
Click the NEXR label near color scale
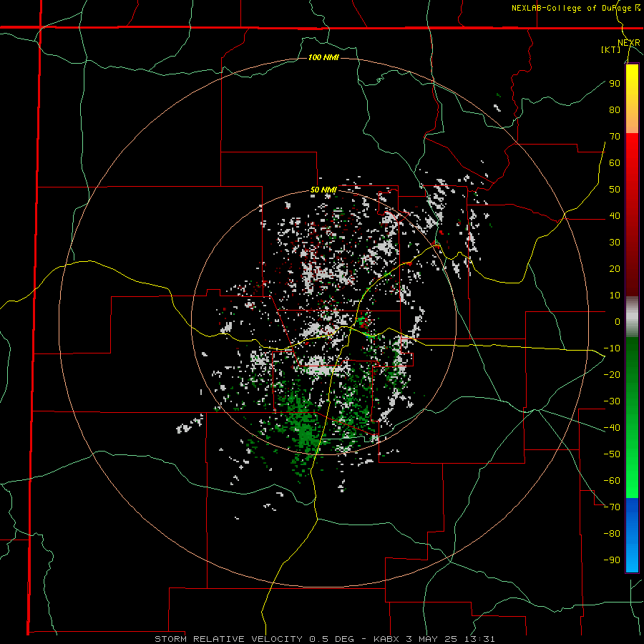click(x=629, y=43)
